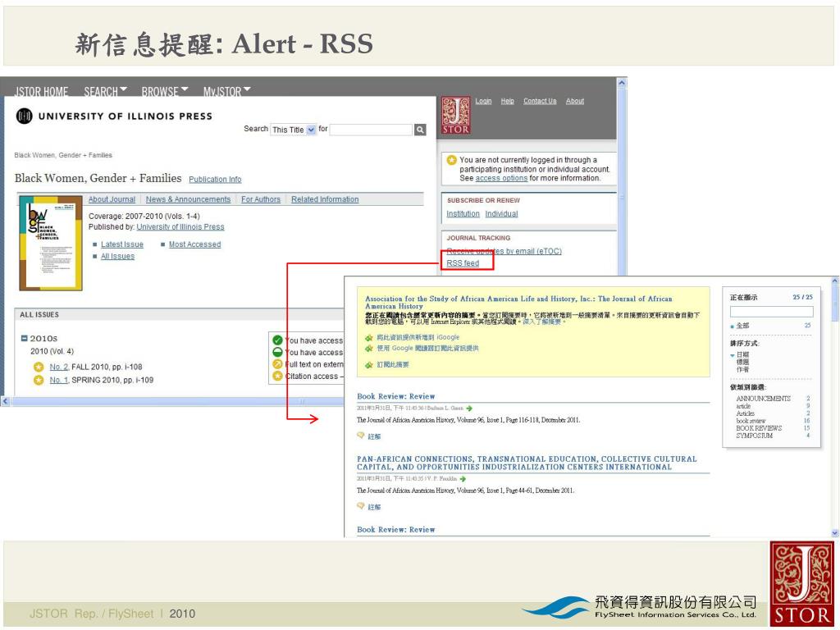Open the feed title Journal of African American History

[518, 302]
